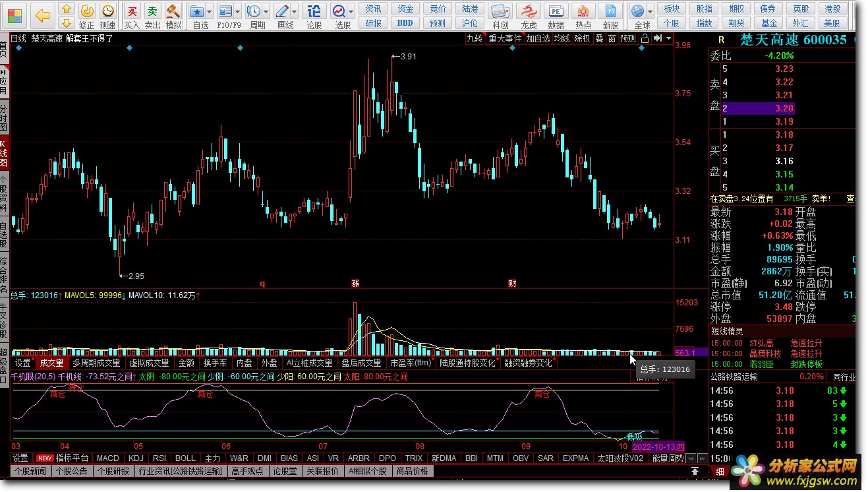Toggle 预测 forecast on chart header
The image size is (868, 492).
pos(629,38)
